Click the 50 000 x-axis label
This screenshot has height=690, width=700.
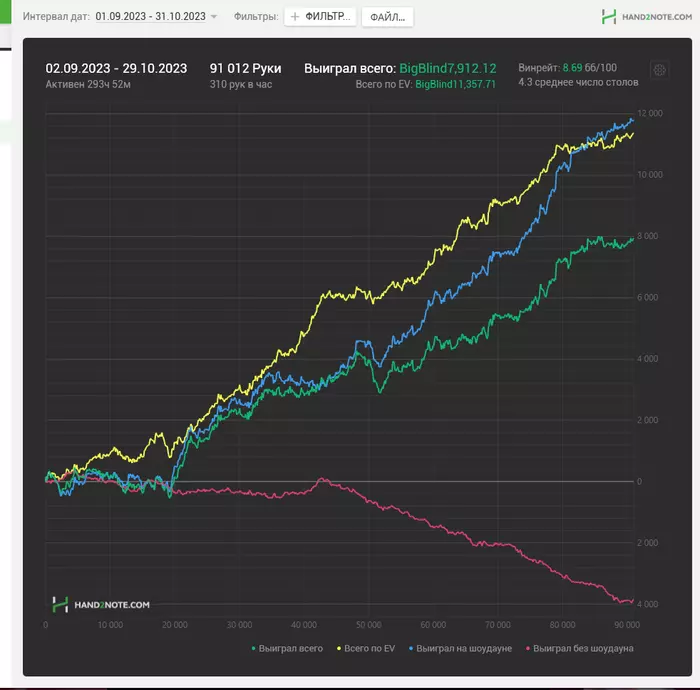tap(368, 625)
